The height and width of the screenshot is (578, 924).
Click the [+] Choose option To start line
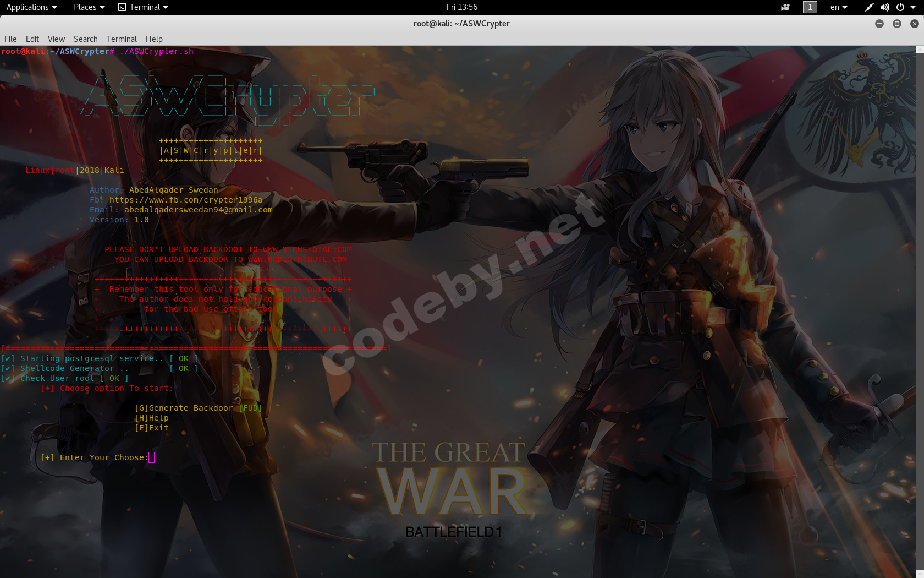click(107, 388)
